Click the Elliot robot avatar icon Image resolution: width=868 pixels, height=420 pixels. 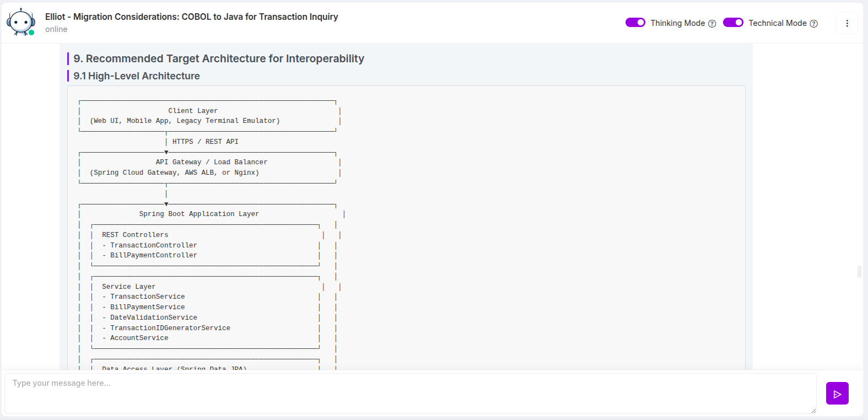click(x=21, y=23)
